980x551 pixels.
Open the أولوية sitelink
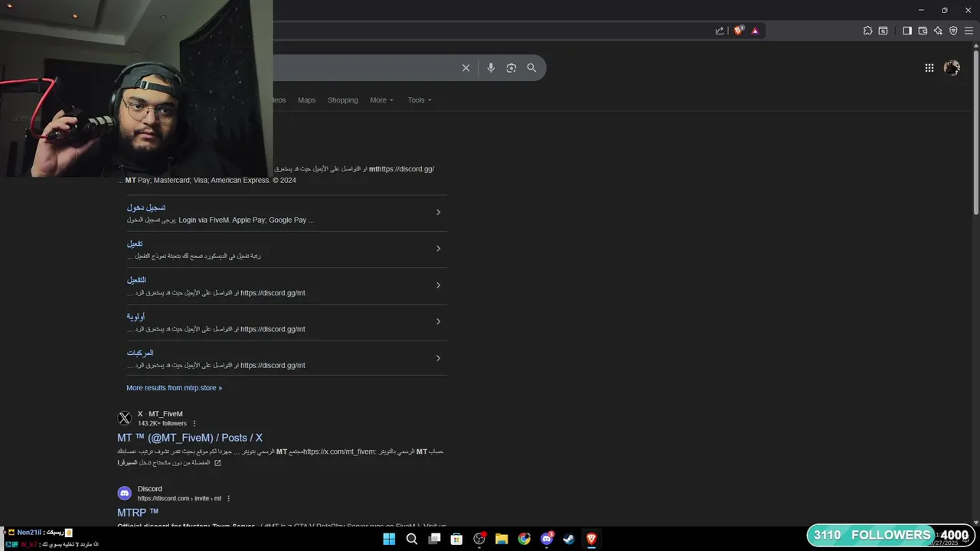click(x=136, y=316)
